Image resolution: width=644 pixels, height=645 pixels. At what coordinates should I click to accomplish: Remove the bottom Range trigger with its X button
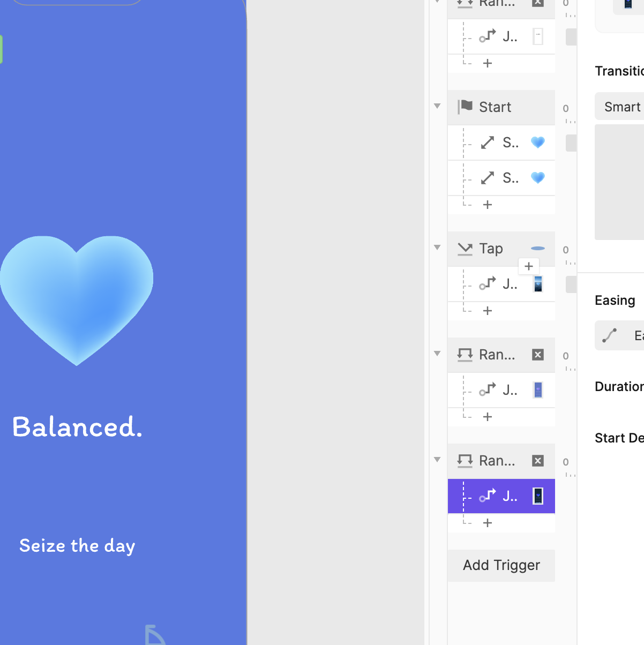(537, 460)
